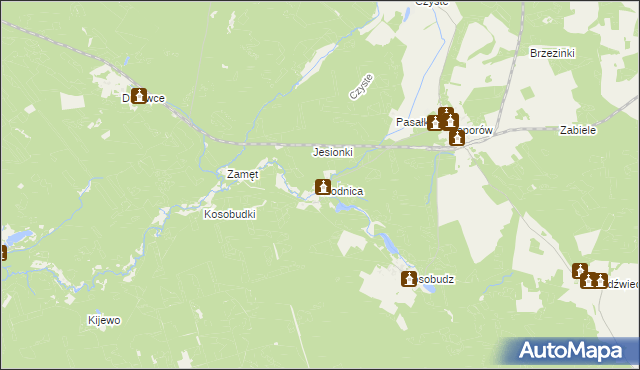Click the Jesionki place label

[333, 153]
